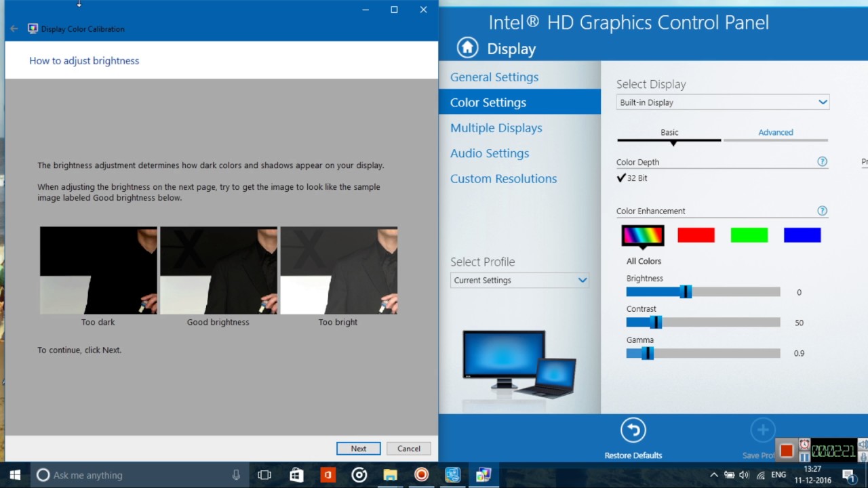The height and width of the screenshot is (488, 868).
Task: Click the Restore Defaults circular arrow icon
Action: tap(633, 430)
